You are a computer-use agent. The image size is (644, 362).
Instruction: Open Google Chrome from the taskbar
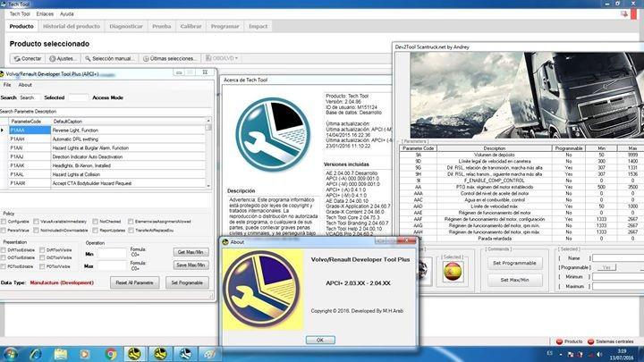109,353
